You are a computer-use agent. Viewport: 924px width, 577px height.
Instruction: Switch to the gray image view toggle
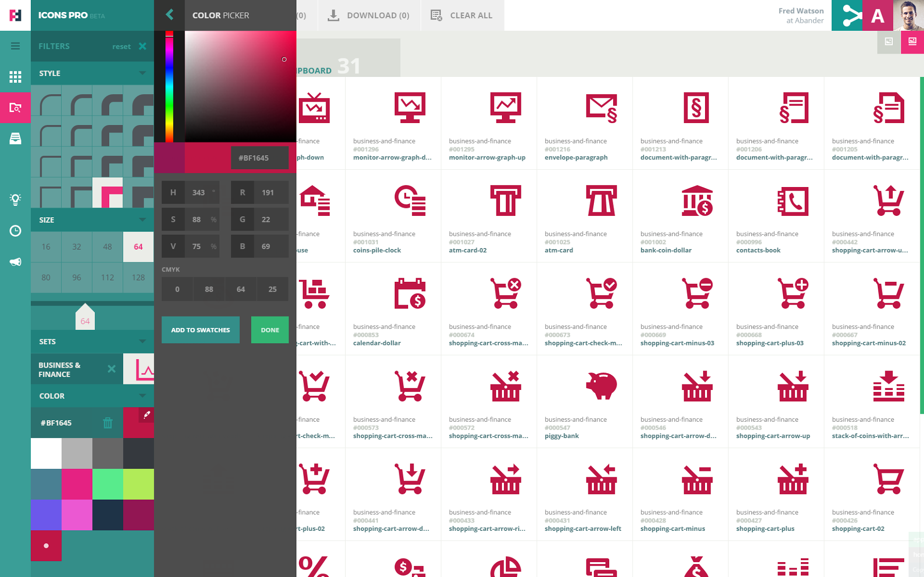coord(889,42)
